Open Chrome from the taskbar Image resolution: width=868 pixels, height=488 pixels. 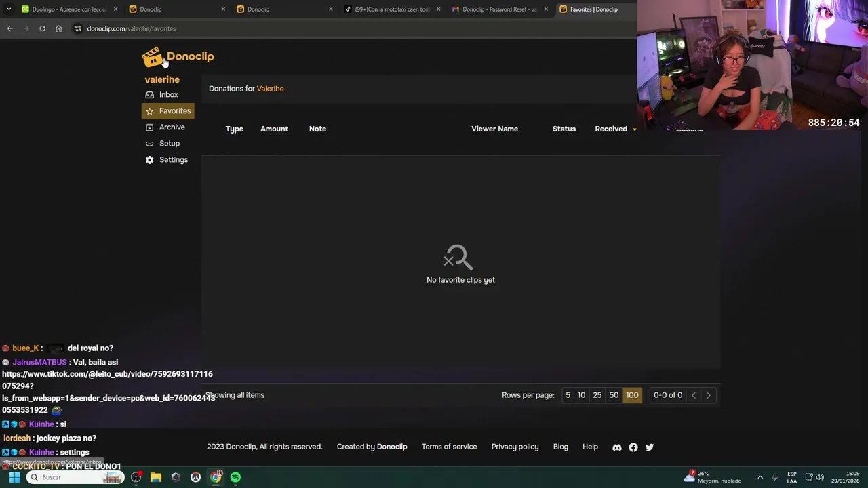point(216,477)
